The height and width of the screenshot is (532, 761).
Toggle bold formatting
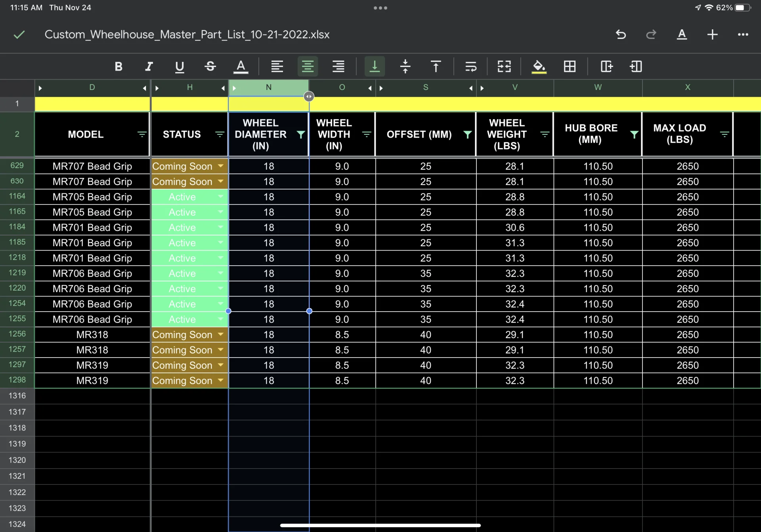pos(118,66)
